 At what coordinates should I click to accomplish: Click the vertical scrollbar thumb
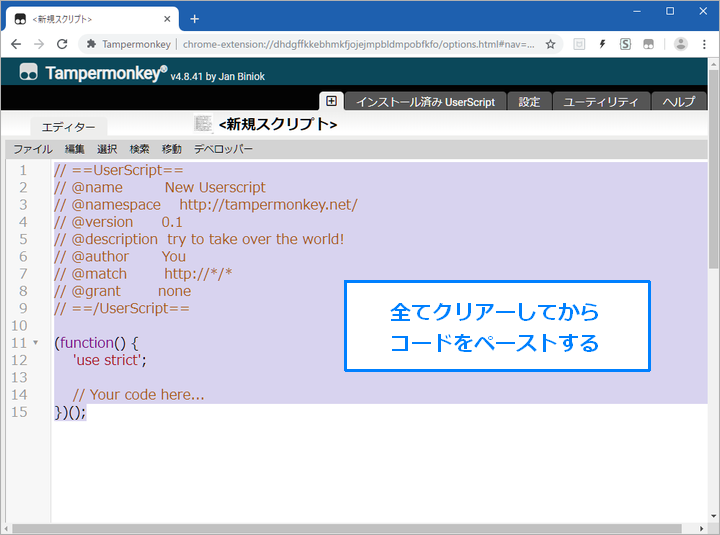[713, 169]
